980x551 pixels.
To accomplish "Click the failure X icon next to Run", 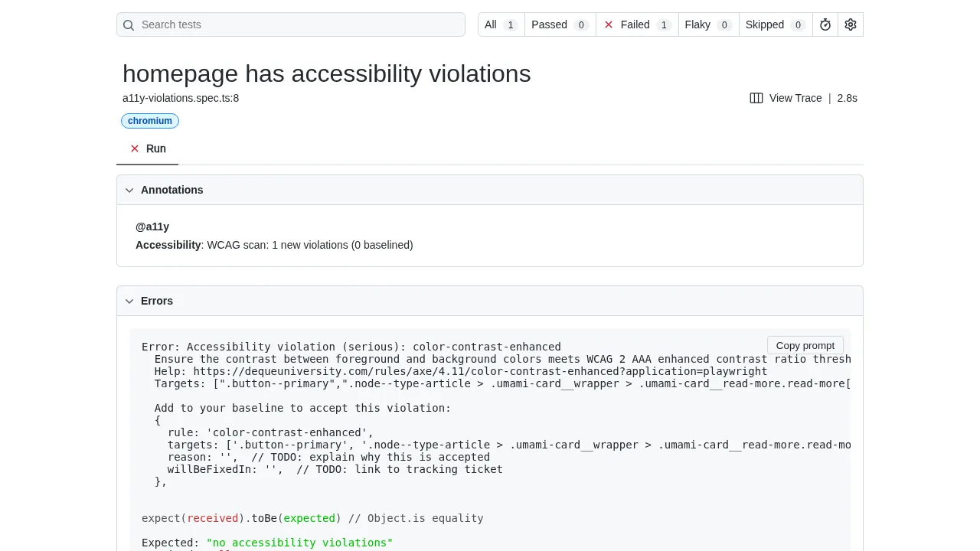I will click(x=135, y=148).
